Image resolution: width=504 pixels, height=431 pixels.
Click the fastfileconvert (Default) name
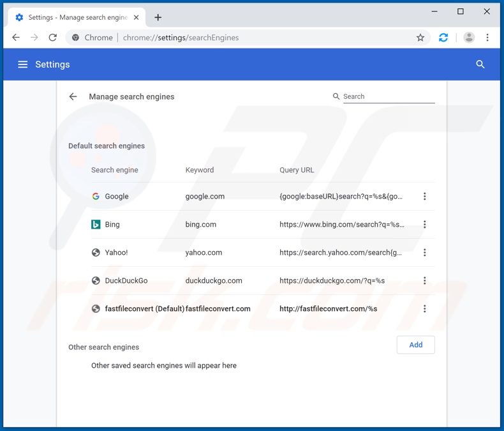tap(145, 309)
